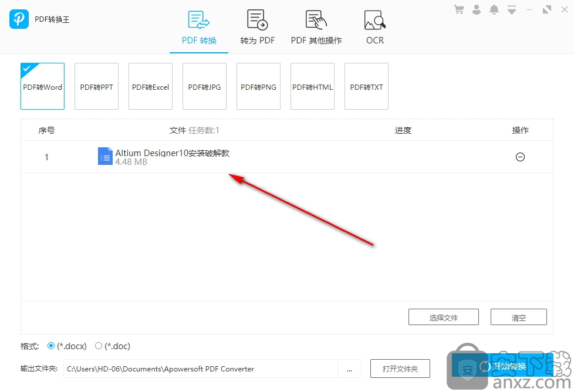Screen dimensions: 574x392
Task: Click the 进度 column header
Action: [x=403, y=130]
